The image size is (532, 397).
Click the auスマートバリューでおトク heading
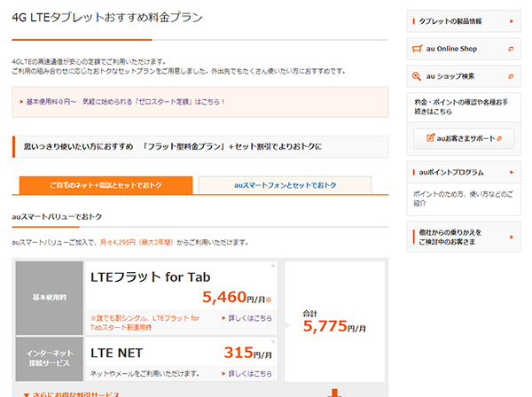(x=57, y=216)
